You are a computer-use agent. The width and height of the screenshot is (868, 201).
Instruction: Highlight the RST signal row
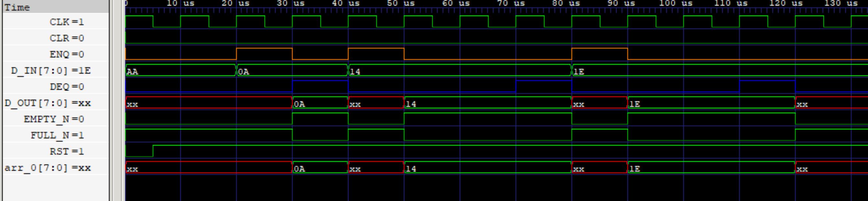point(66,151)
